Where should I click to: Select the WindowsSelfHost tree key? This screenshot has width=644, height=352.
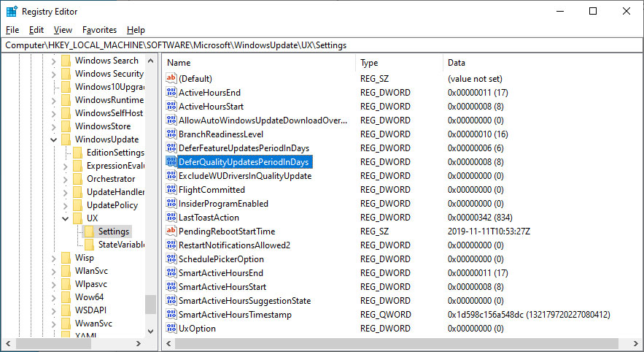109,113
